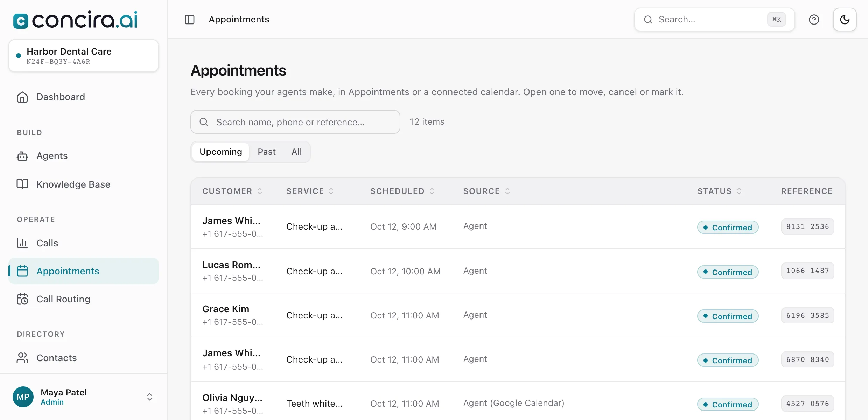The image size is (868, 420).
Task: Click the Calls bar chart icon
Action: pyautogui.click(x=22, y=243)
